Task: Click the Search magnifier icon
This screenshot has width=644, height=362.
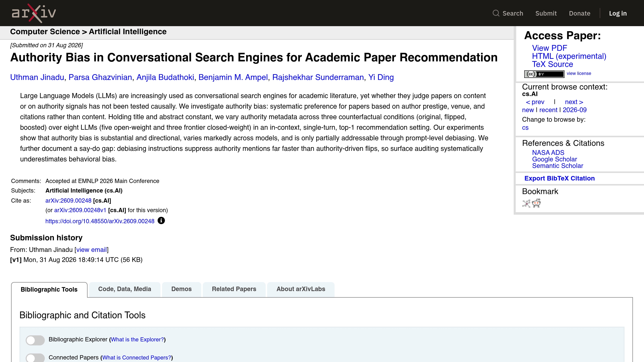Action: [496, 13]
